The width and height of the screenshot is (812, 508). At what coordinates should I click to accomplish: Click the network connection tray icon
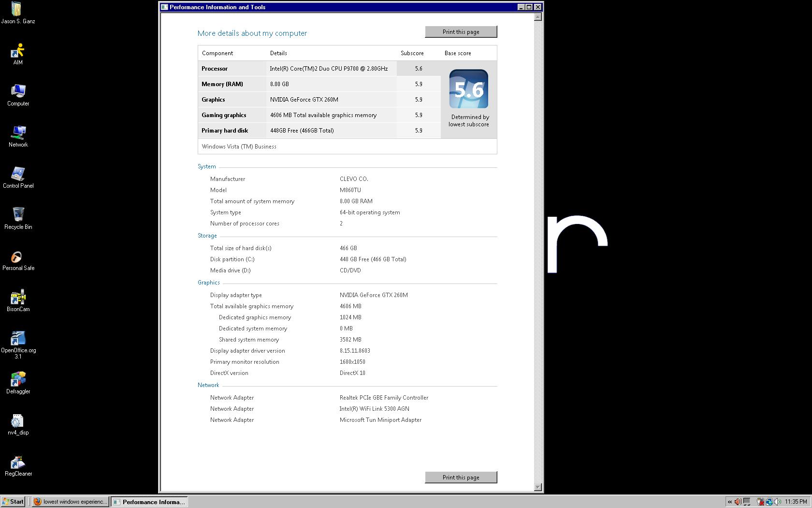[x=769, y=502]
